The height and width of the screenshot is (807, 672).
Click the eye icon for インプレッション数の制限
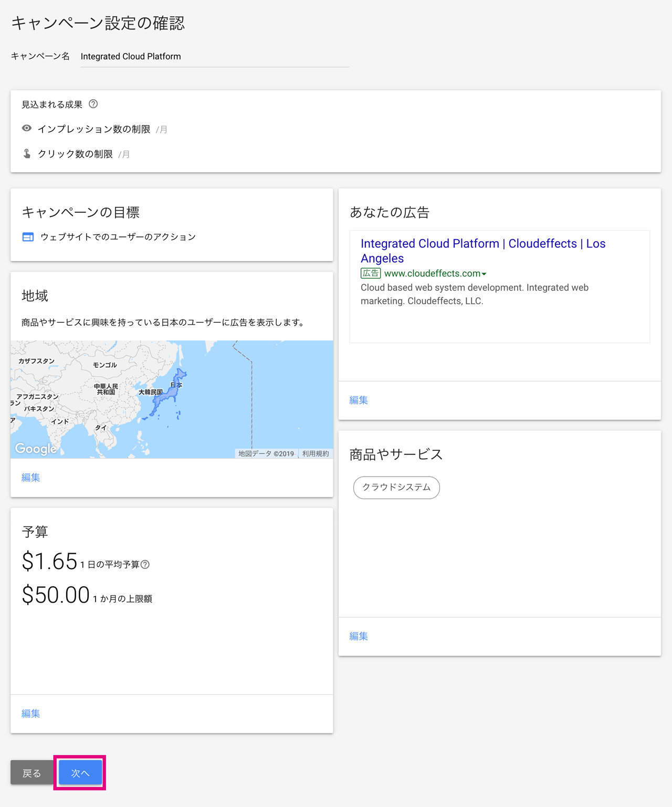tap(27, 128)
